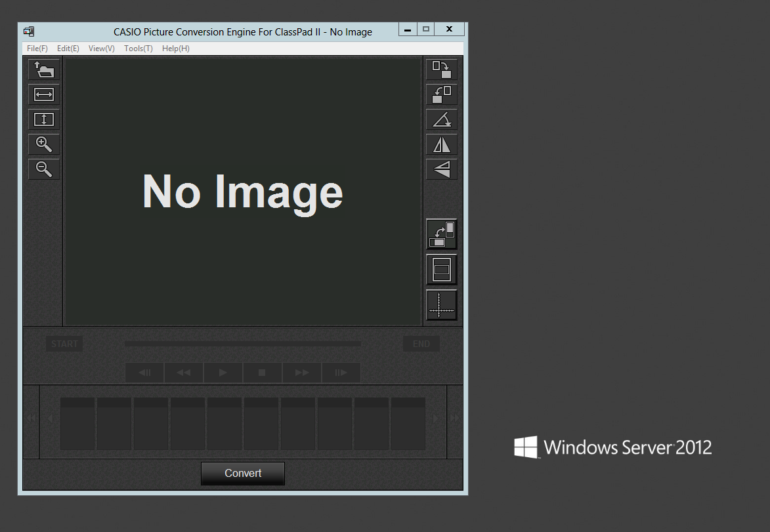Click the application icon in title bar
The height and width of the screenshot is (532, 770).
29,31
